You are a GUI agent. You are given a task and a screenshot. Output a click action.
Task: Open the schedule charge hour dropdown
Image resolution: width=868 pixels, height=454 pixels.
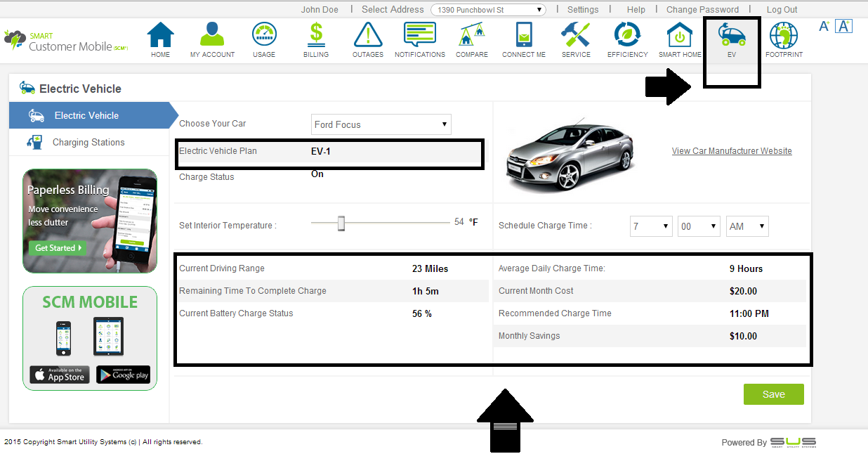651,226
